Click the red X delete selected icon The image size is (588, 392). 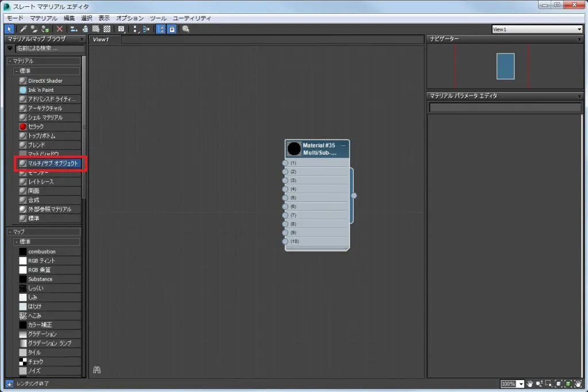click(x=59, y=29)
